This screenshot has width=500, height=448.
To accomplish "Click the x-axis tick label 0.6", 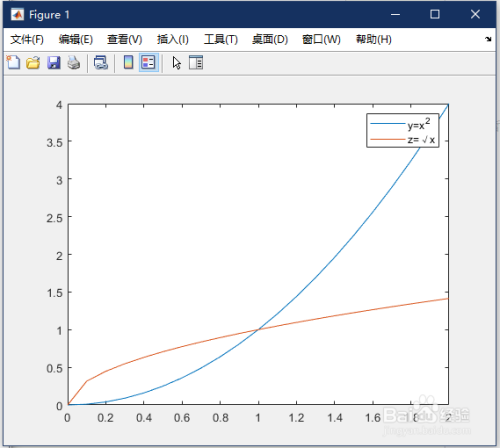I will click(182, 418).
